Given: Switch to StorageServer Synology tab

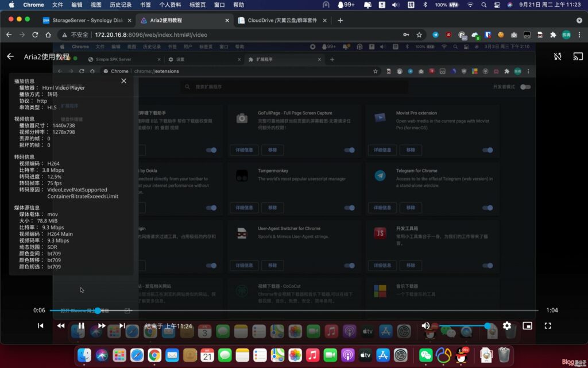Looking at the screenshot, I should coord(87,20).
